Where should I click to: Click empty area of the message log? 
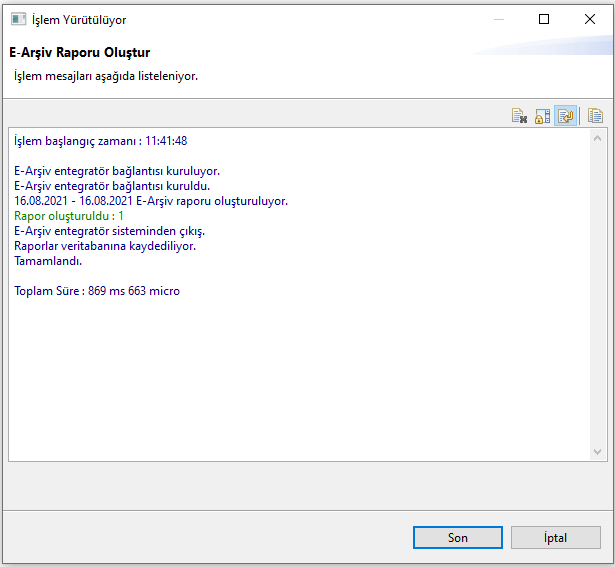tap(300, 390)
